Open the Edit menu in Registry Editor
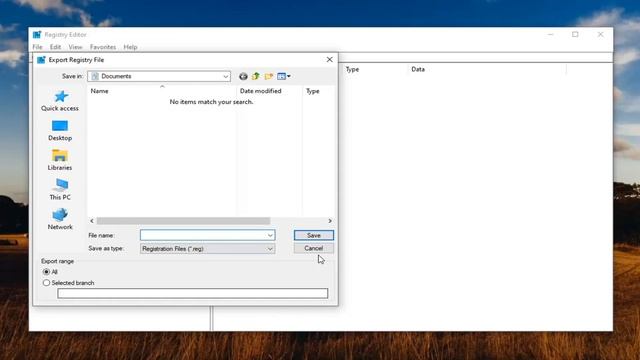 [56, 47]
